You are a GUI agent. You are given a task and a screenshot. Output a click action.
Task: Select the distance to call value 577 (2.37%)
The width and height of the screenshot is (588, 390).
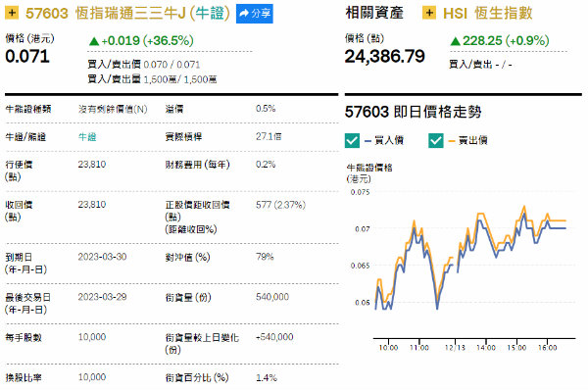280,205
